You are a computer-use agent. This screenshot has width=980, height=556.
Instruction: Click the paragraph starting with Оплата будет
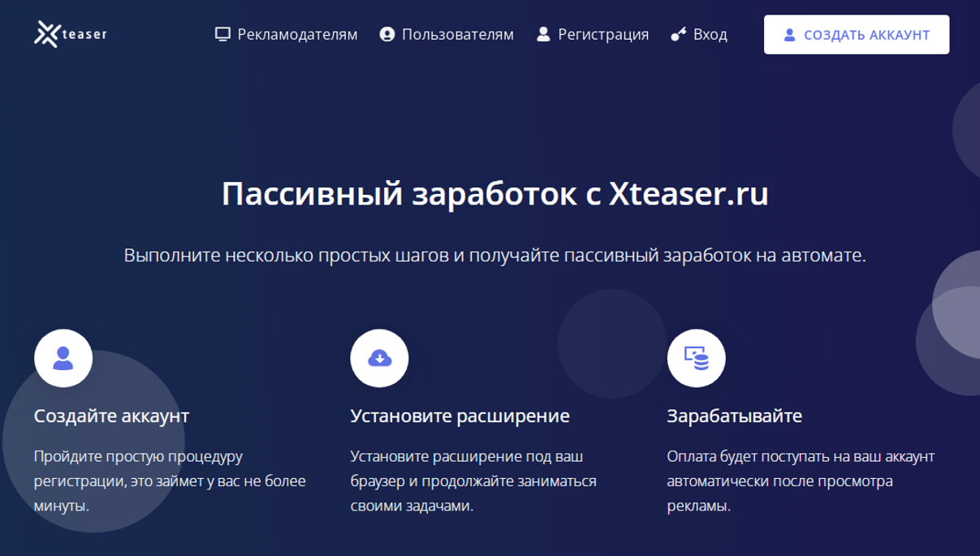(801, 481)
